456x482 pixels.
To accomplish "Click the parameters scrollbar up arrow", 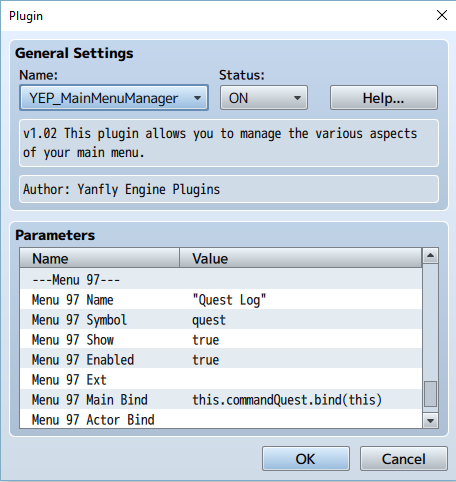I will pyautogui.click(x=430, y=256).
